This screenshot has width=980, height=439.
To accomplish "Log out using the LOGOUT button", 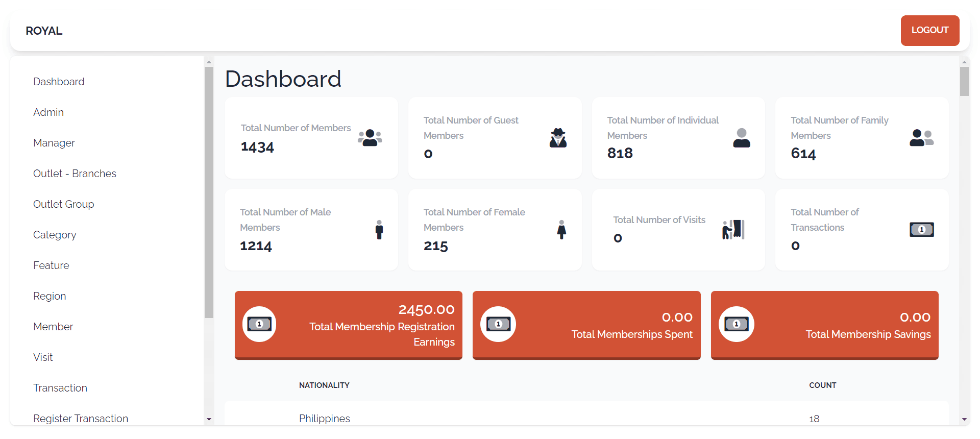I will tap(930, 31).
